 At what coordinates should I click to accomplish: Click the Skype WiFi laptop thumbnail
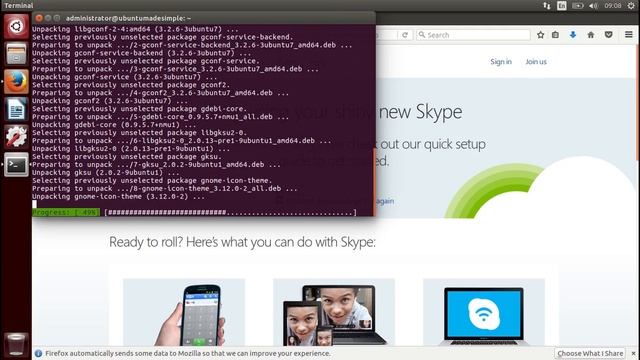(x=484, y=312)
